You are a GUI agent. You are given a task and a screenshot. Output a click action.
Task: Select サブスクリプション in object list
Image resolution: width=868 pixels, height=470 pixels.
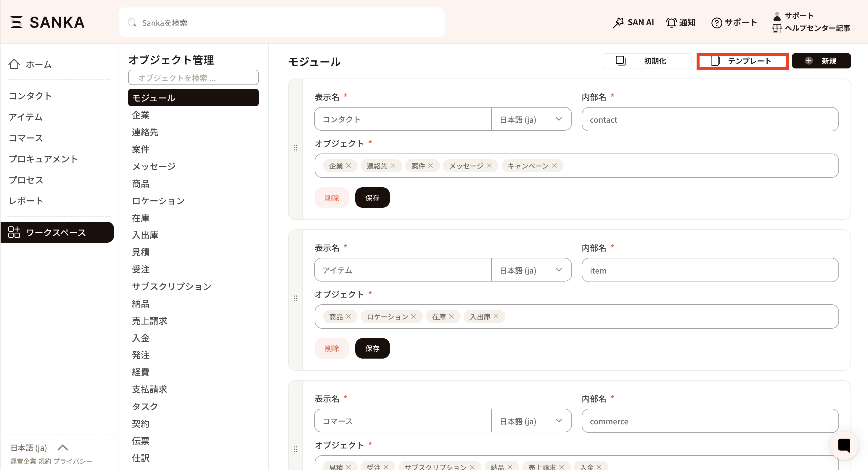click(171, 286)
